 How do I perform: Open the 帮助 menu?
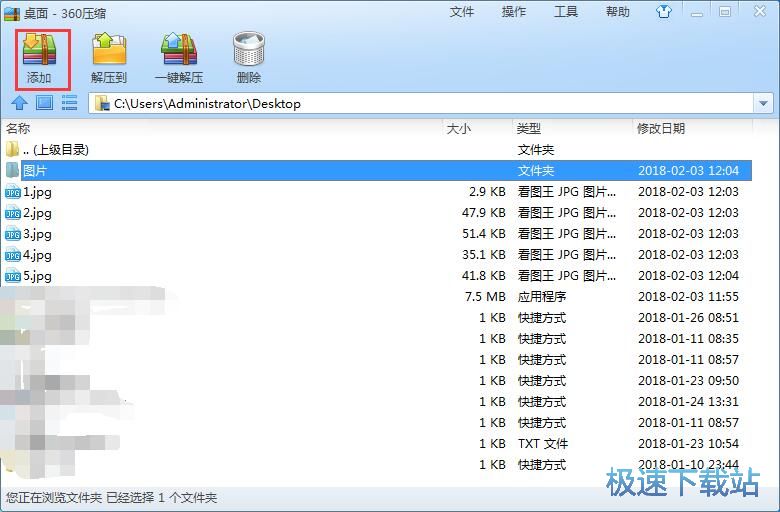pos(617,11)
